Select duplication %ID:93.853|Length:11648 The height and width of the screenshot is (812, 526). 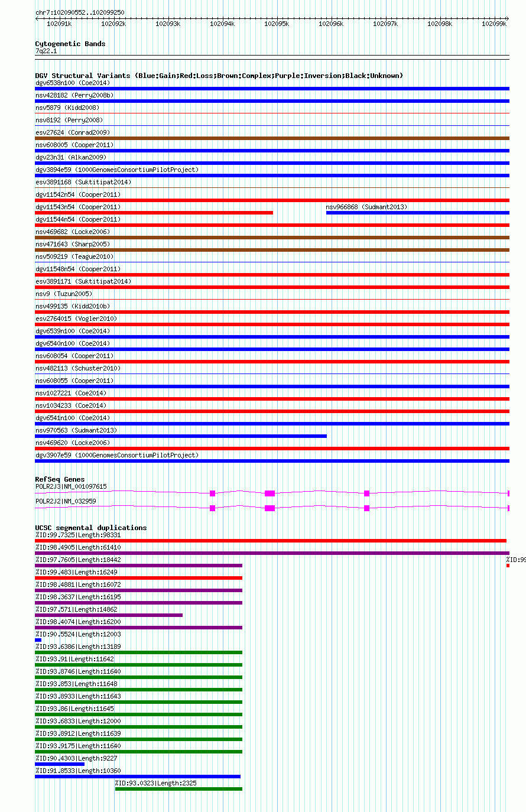click(76, 684)
